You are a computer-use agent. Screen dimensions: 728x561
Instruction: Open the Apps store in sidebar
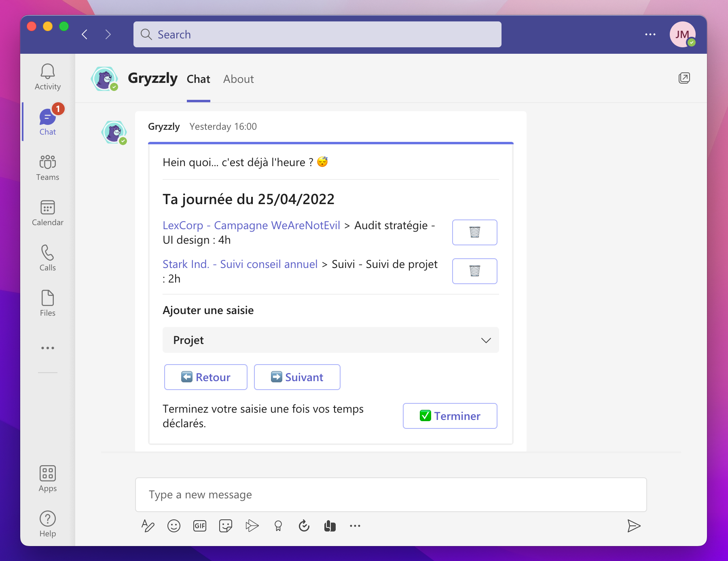click(47, 479)
